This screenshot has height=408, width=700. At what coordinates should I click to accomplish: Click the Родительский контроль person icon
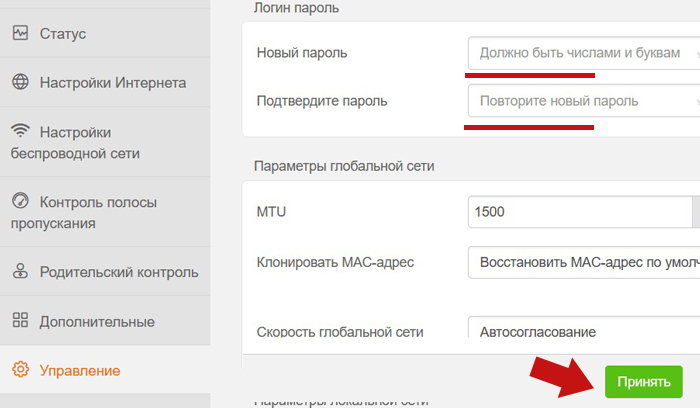pyautogui.click(x=20, y=272)
